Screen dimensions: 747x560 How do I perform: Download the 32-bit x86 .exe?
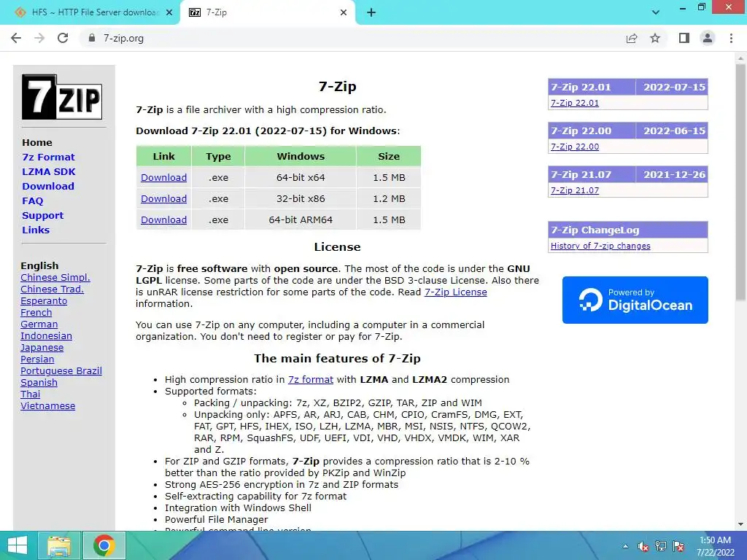tap(164, 198)
